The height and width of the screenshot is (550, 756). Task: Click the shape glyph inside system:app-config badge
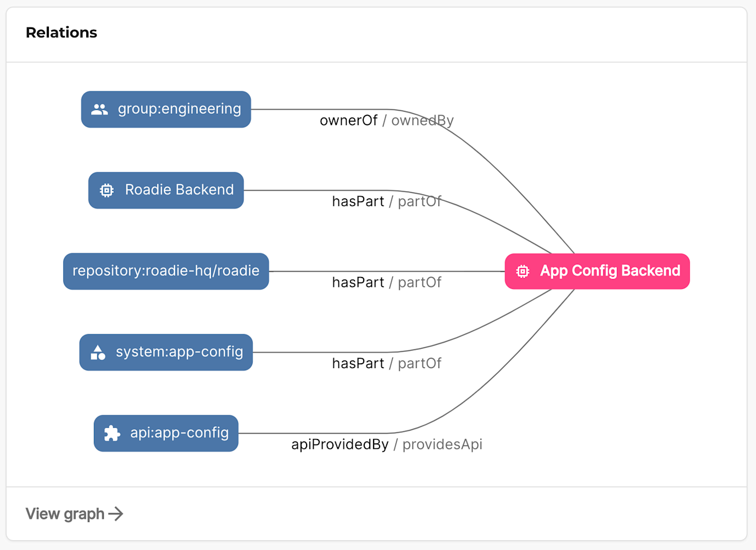point(97,352)
